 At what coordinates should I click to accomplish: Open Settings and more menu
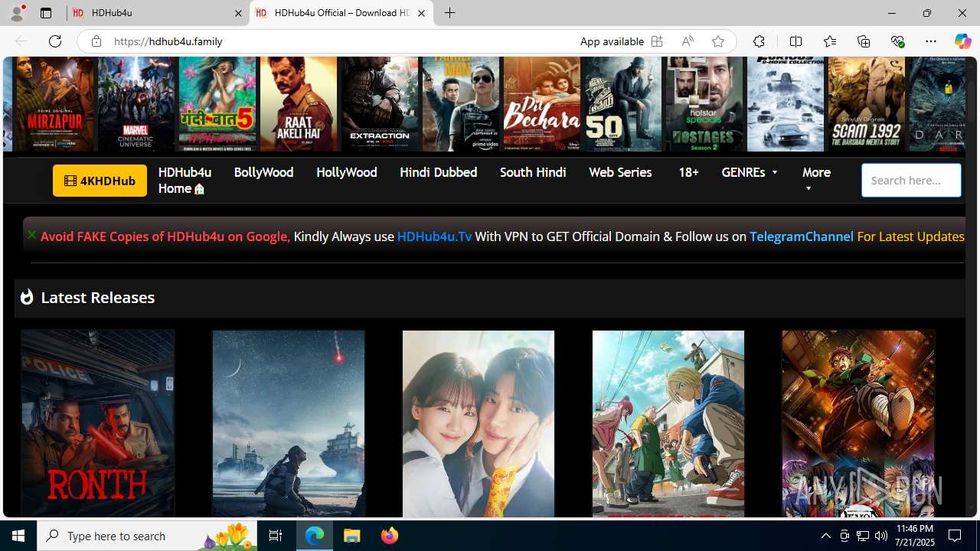click(x=930, y=41)
